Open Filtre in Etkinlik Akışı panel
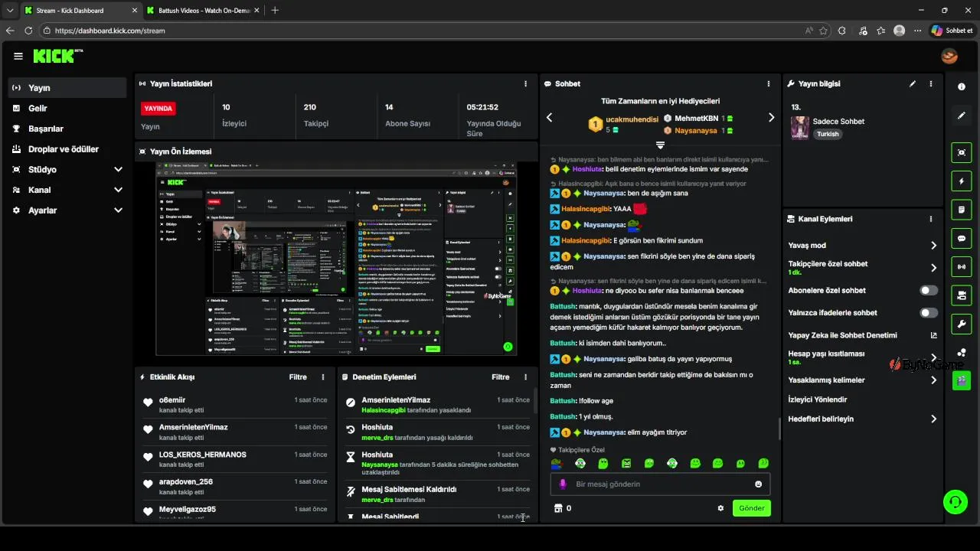This screenshot has width=980, height=551. [x=298, y=377]
